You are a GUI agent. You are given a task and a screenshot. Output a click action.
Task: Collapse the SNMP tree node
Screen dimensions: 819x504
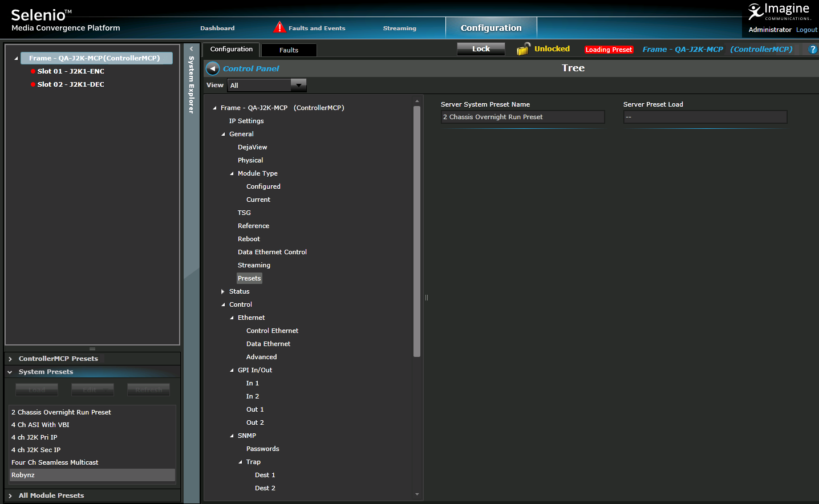pyautogui.click(x=232, y=436)
